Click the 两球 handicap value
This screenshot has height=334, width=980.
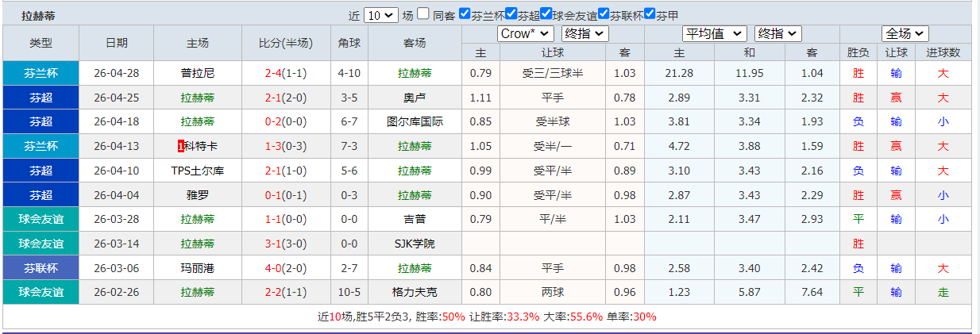pos(553,292)
